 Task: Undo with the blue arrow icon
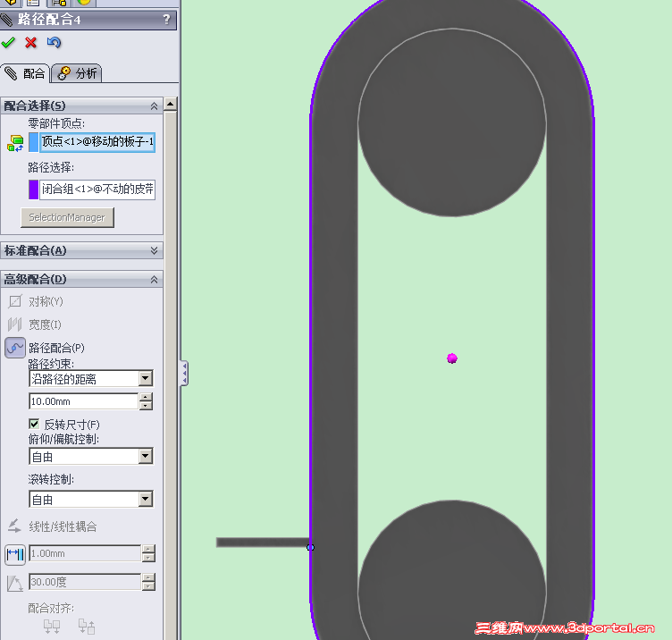[54, 42]
